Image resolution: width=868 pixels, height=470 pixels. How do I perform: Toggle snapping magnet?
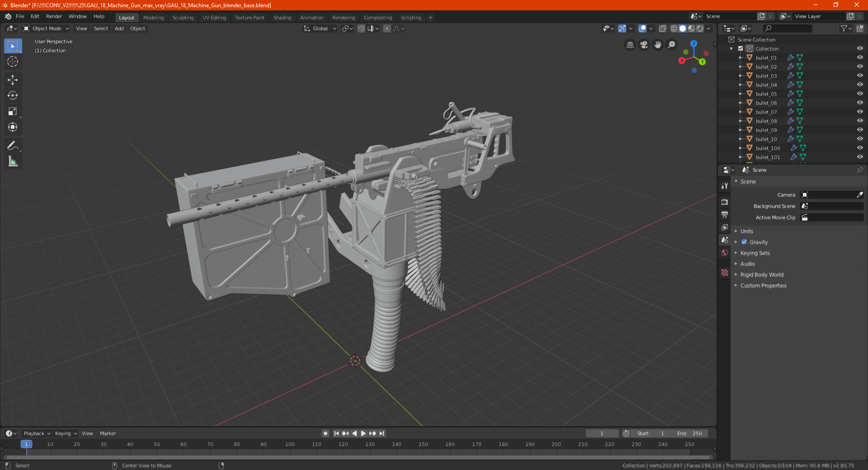coord(361,28)
